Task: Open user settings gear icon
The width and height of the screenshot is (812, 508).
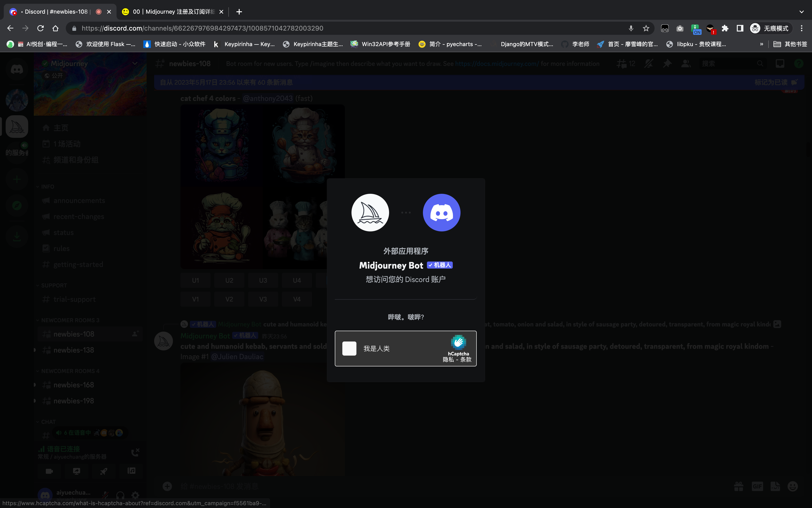Action: coord(135,495)
